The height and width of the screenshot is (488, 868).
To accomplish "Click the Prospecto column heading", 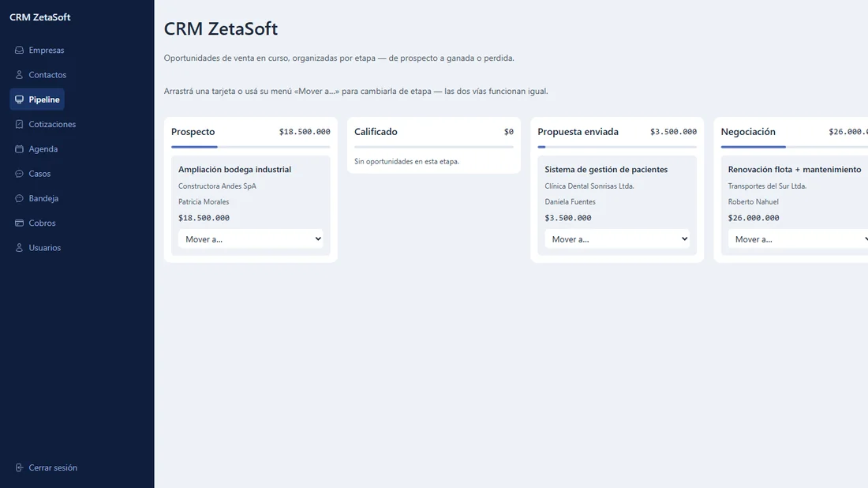I will (x=193, y=132).
